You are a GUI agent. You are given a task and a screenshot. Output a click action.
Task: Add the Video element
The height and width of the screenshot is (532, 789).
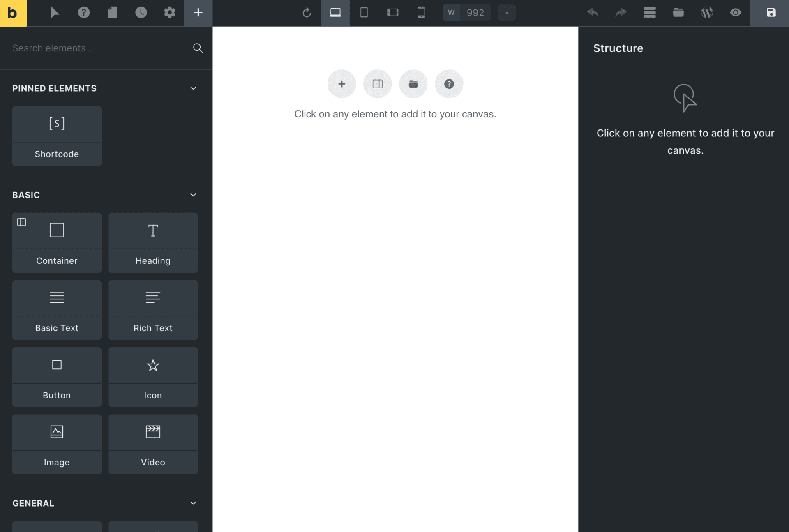pos(153,444)
